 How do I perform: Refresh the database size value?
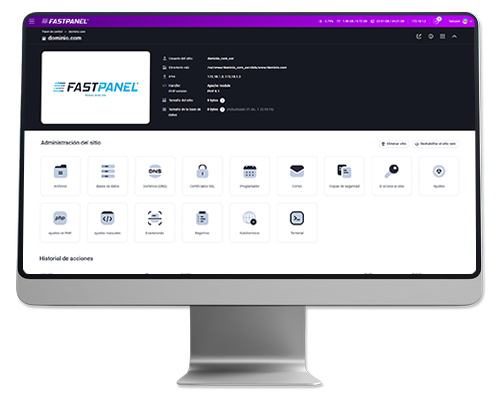click(x=222, y=109)
